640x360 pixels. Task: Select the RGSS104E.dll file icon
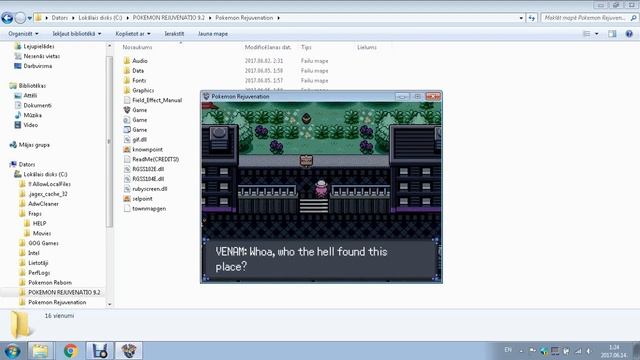click(127, 179)
